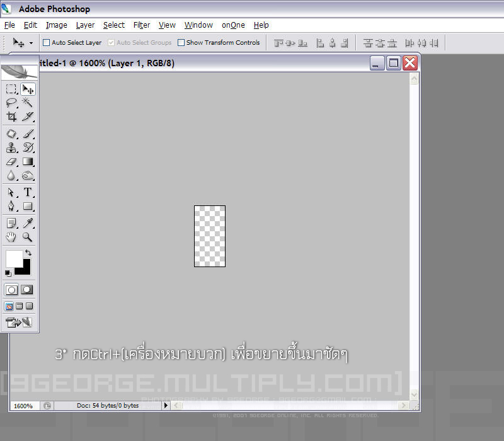
Task: Open the View menu
Action: [x=167, y=25]
